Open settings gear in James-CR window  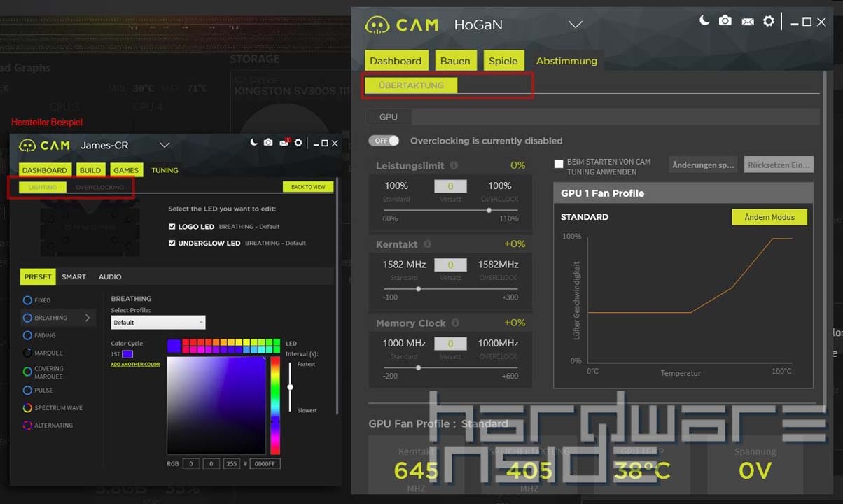coord(298,143)
